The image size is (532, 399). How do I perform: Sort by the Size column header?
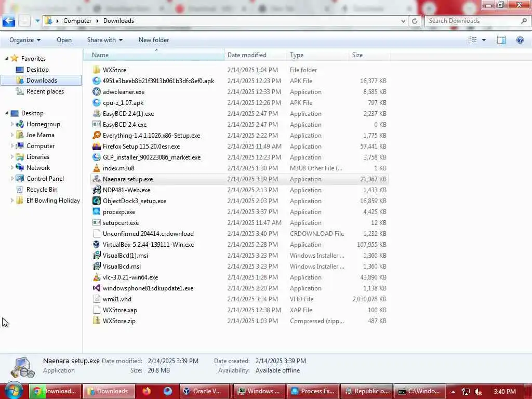[369, 55]
